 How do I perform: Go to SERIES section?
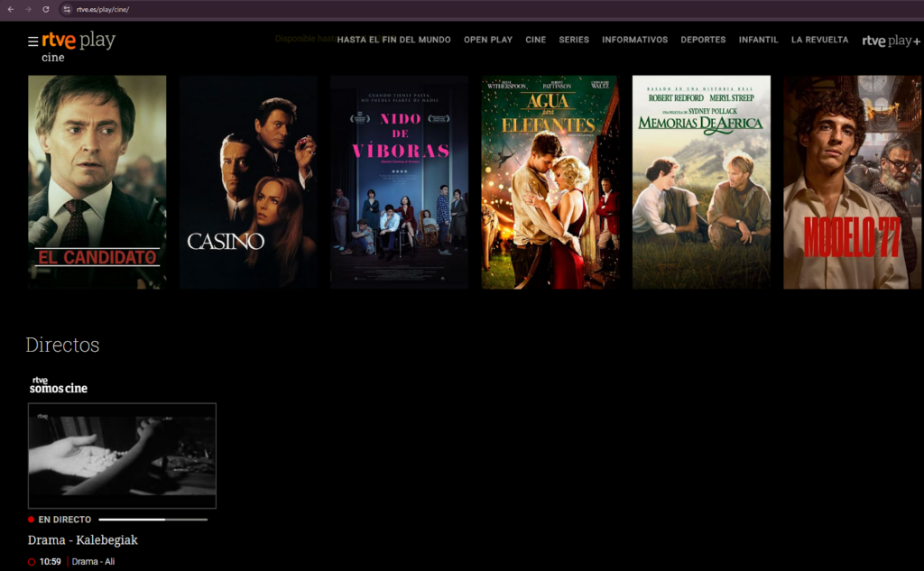tap(574, 40)
